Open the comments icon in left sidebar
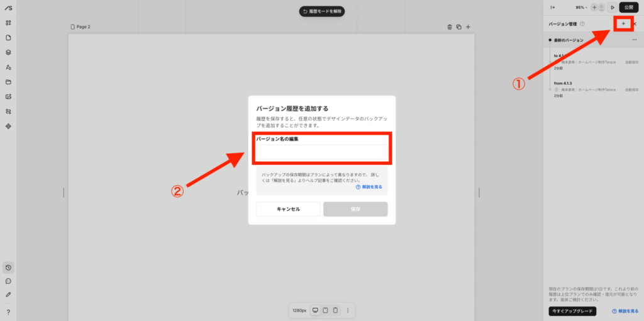Image resolution: width=644 pixels, height=321 pixels. click(8, 281)
